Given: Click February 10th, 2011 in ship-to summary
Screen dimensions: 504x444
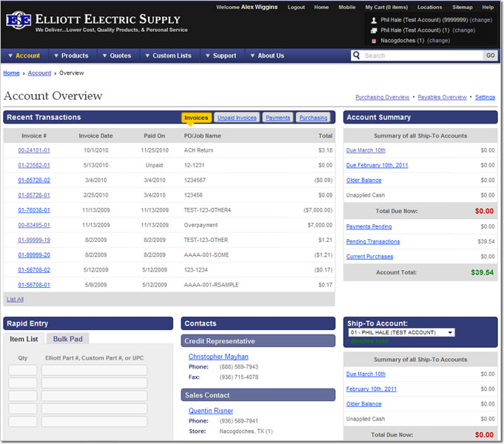Looking at the screenshot, I should coord(372,389).
